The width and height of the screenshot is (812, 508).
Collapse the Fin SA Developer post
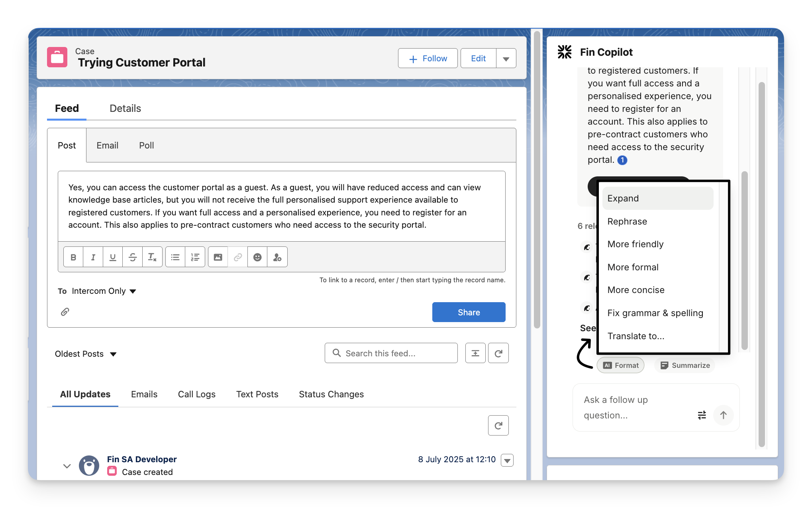(x=67, y=465)
